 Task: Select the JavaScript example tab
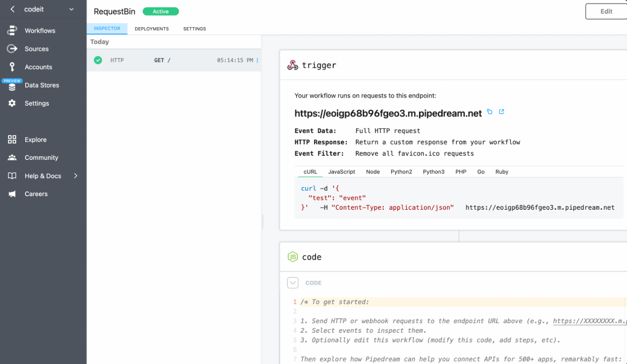342,172
